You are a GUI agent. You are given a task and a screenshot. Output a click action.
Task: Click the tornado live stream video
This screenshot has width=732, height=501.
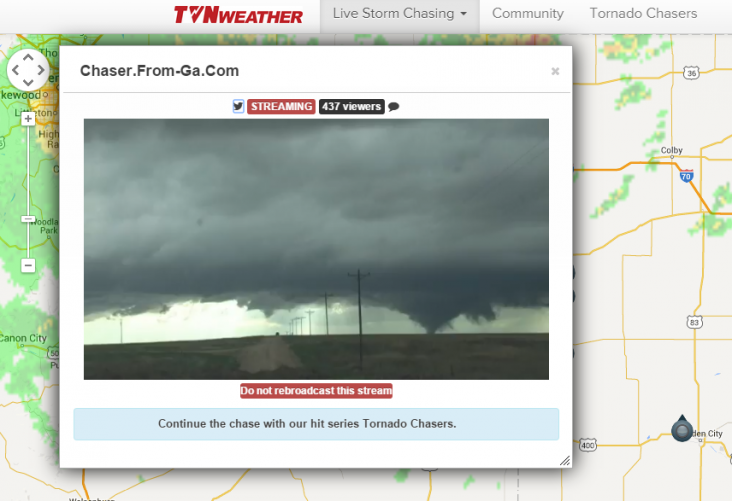point(316,249)
